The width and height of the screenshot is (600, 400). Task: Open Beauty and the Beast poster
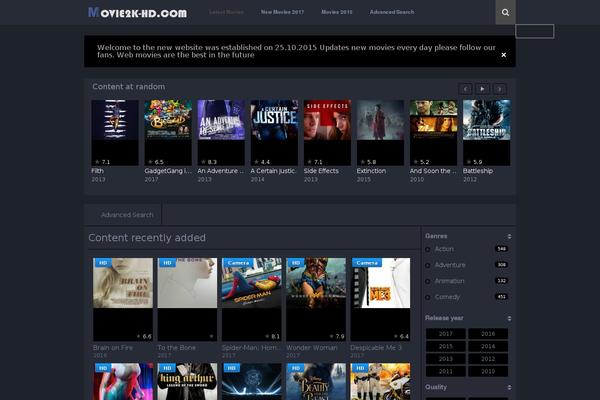[x=316, y=382]
